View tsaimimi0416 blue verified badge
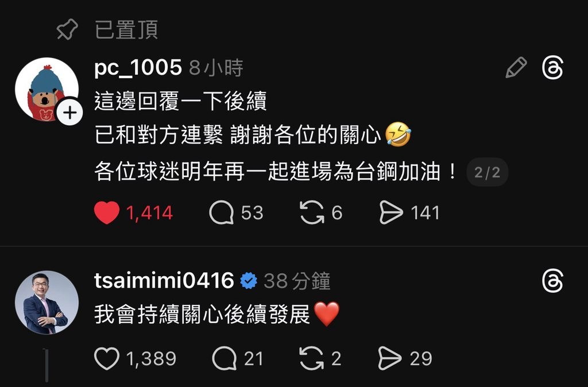Screen dimensions: 588x387 [249, 281]
